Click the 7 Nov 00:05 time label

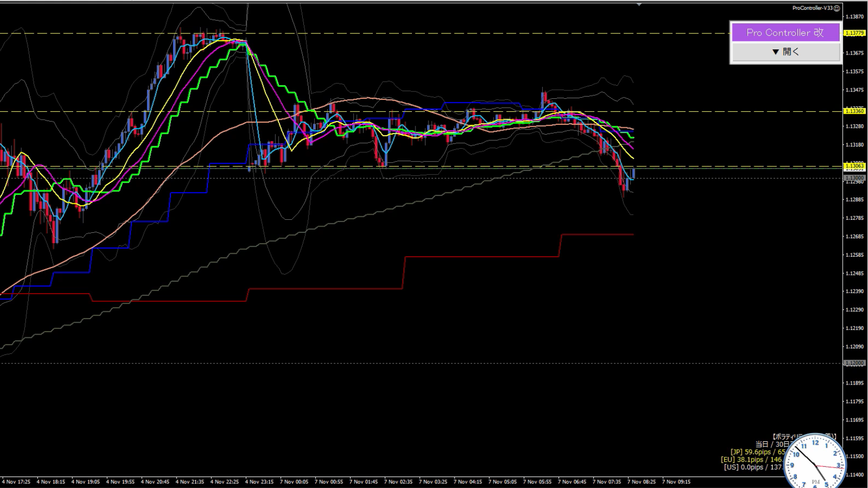[294, 482]
